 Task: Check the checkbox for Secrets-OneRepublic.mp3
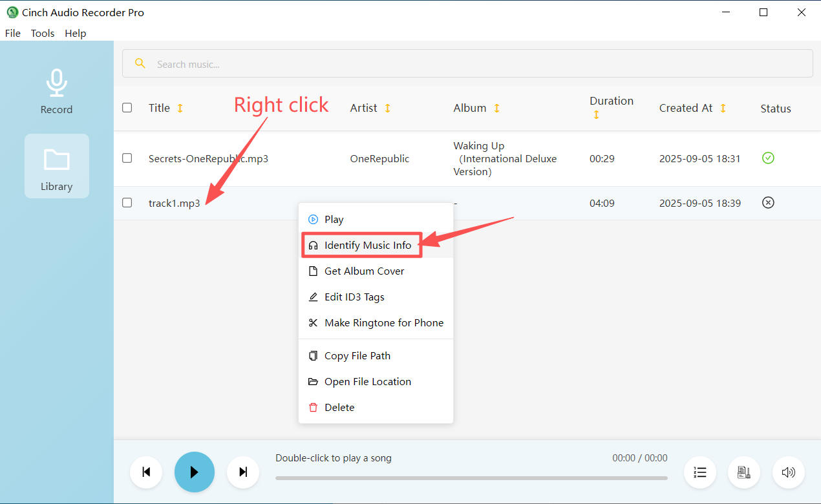point(127,158)
